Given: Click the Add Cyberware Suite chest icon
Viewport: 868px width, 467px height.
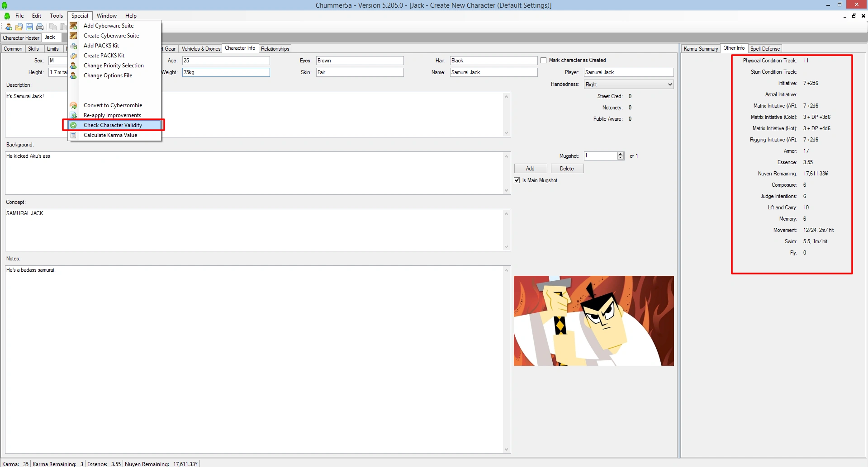Looking at the screenshot, I should tap(73, 26).
